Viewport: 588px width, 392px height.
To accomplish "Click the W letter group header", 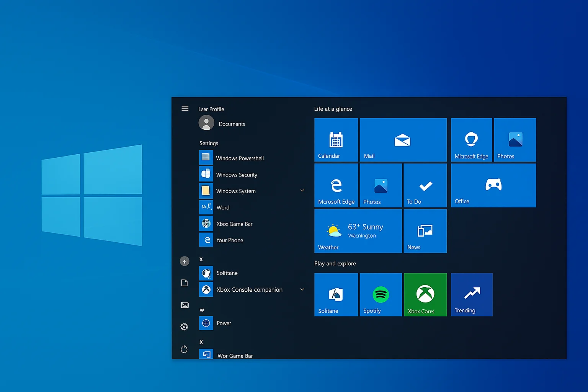I will [x=202, y=310].
